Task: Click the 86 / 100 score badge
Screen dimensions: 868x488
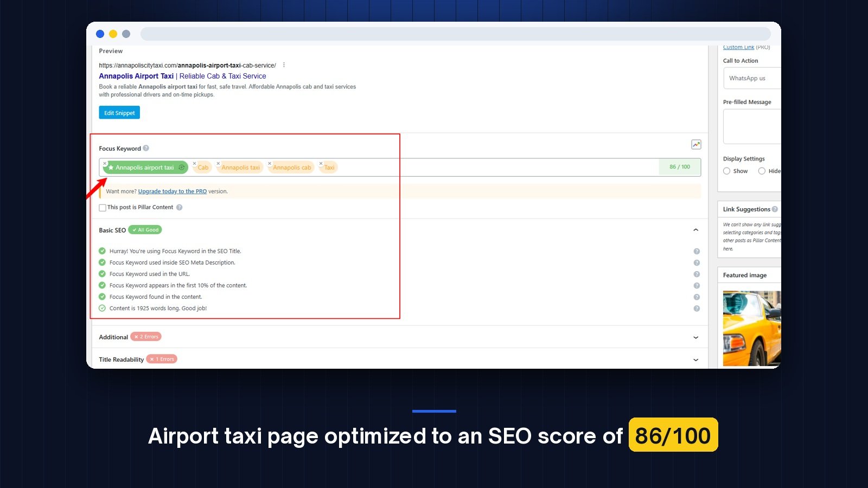Action: tap(680, 167)
